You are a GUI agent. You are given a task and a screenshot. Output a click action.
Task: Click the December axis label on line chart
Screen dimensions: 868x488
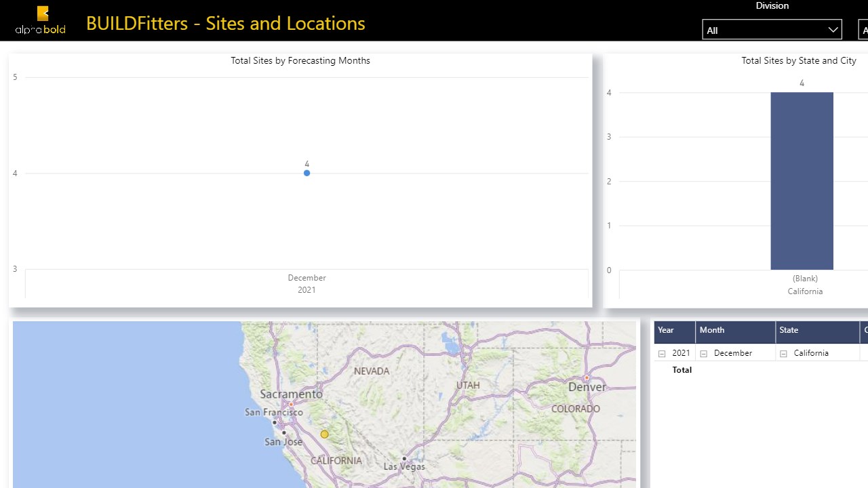click(307, 278)
